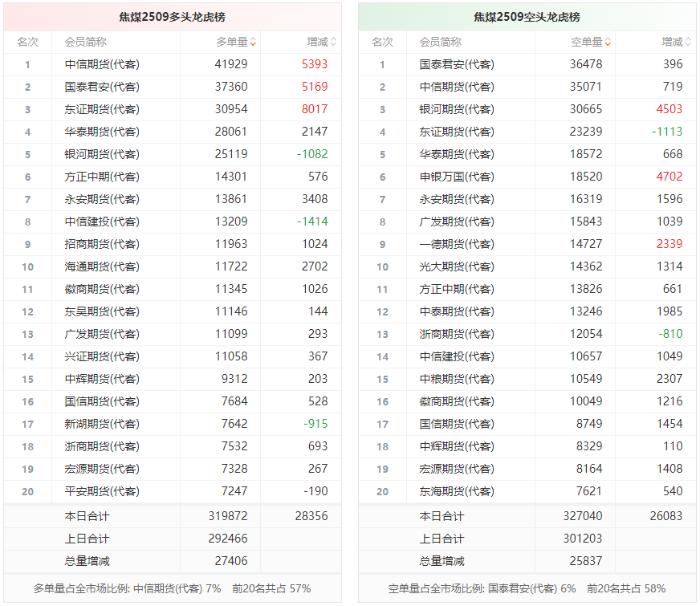Viewport: 700px width, 606px height.
Task: Click 海通期货(代客) row name
Action: [102, 266]
